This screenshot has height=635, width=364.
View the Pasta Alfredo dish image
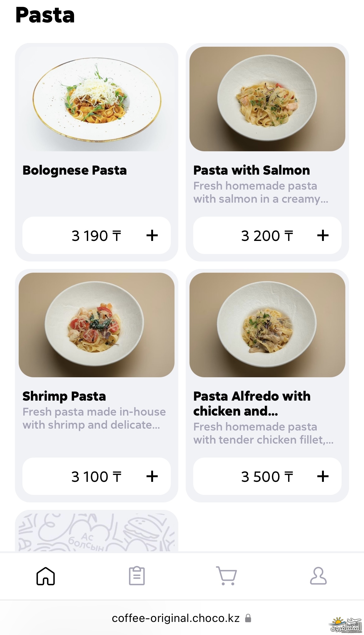[267, 325]
